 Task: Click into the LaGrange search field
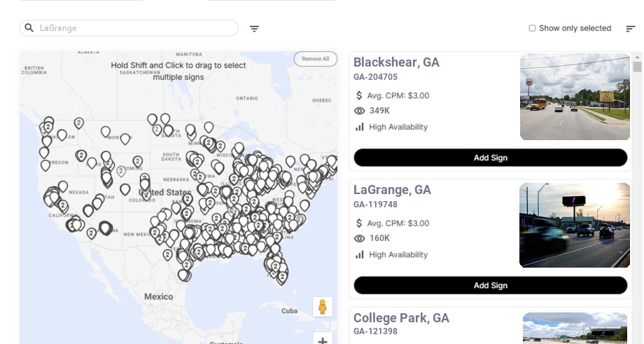click(x=133, y=28)
